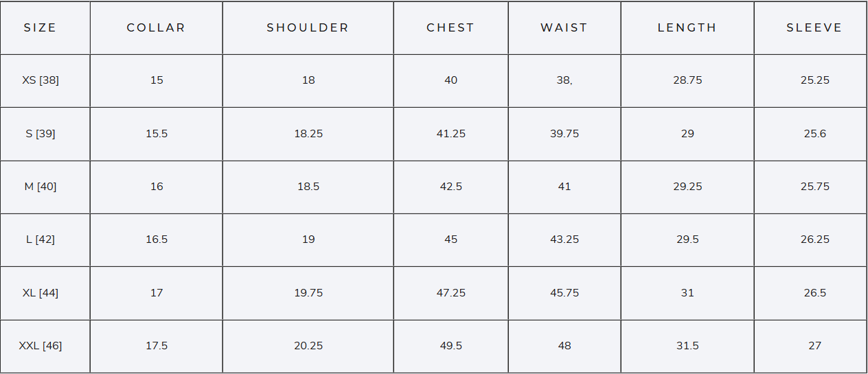Screen dimensions: 868x374
Task: Click the 28.75 length value for XS
Action: click(x=687, y=80)
